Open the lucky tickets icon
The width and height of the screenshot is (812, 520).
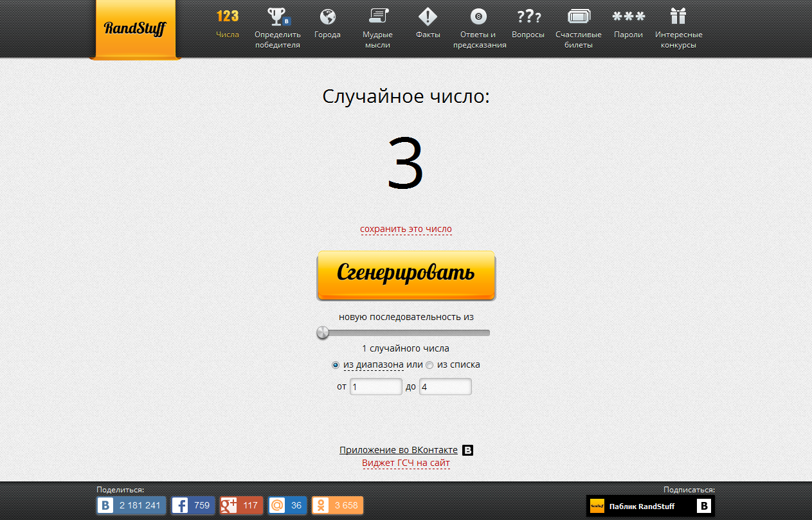pyautogui.click(x=579, y=16)
